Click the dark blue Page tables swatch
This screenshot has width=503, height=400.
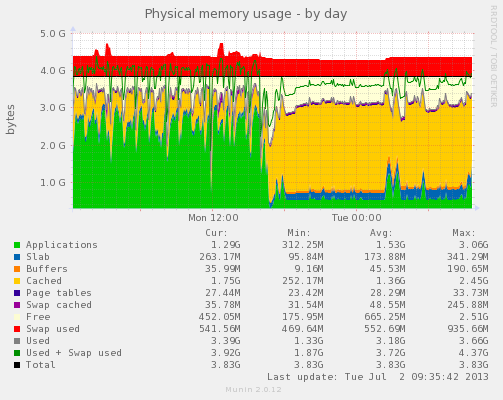pos(17,293)
